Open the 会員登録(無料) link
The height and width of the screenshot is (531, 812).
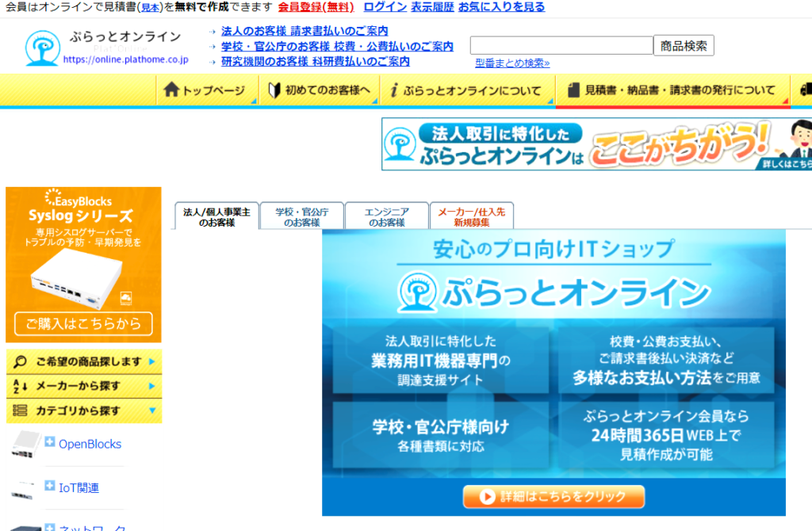[316, 6]
